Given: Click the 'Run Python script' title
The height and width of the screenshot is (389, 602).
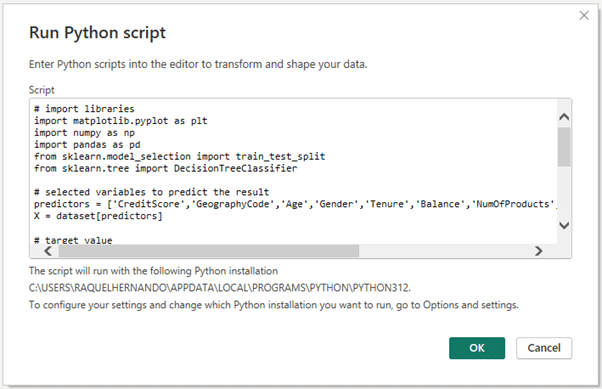Looking at the screenshot, I should click(x=97, y=33).
